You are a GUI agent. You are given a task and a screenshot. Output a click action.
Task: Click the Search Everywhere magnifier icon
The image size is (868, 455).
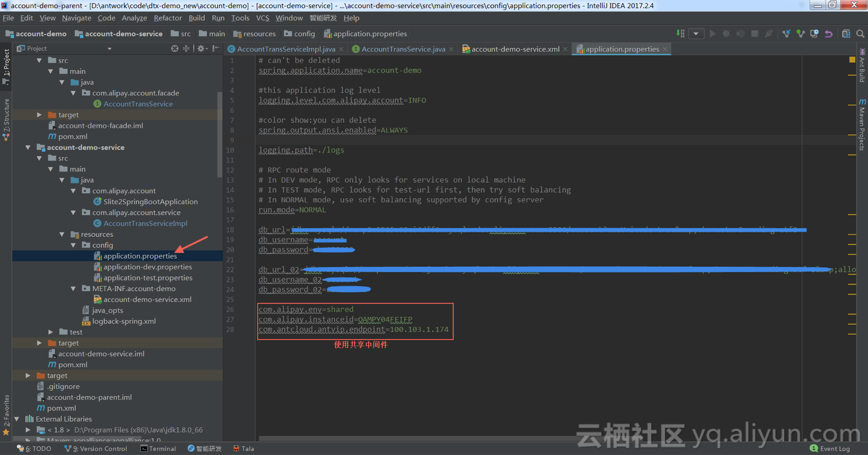[860, 34]
